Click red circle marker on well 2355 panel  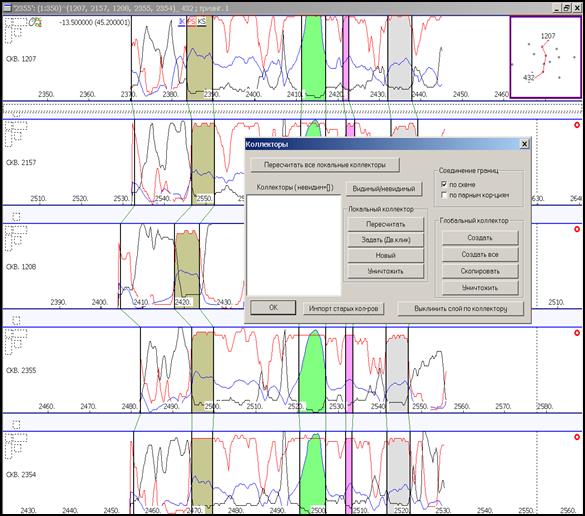(577, 333)
